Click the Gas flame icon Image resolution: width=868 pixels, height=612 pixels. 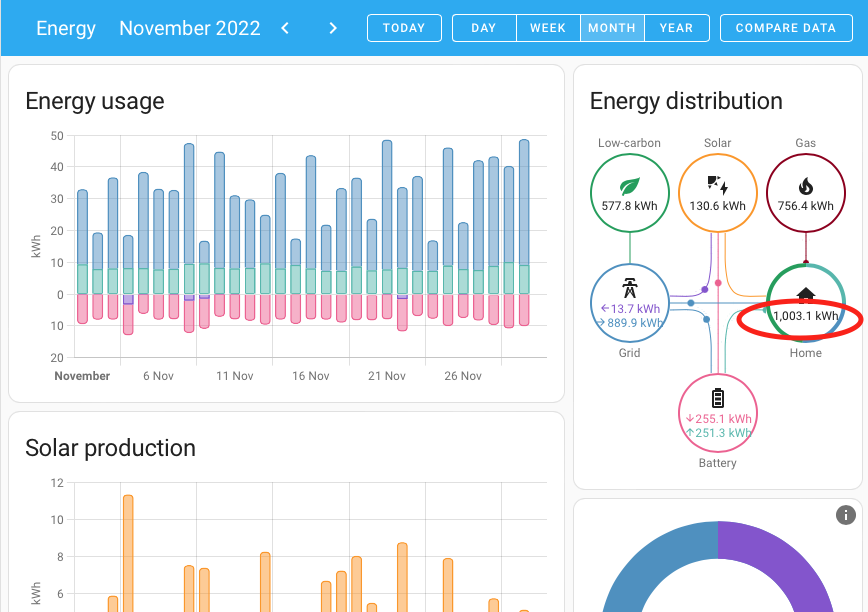[805, 186]
